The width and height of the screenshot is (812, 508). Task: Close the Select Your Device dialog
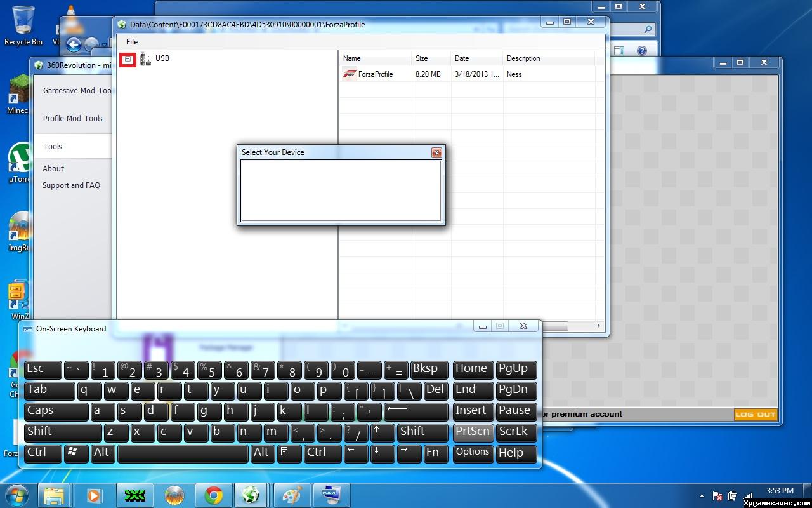pos(436,152)
